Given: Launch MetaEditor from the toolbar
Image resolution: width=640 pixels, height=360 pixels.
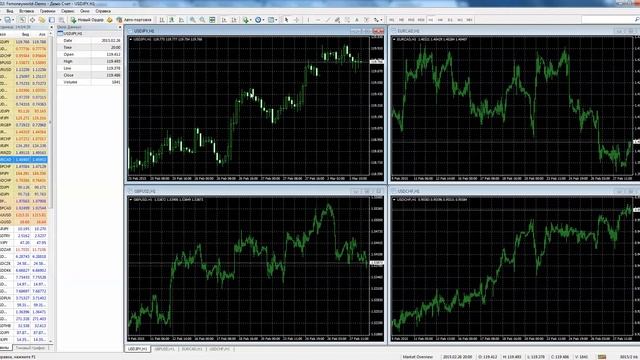Looking at the screenshot, I should tap(109, 20).
